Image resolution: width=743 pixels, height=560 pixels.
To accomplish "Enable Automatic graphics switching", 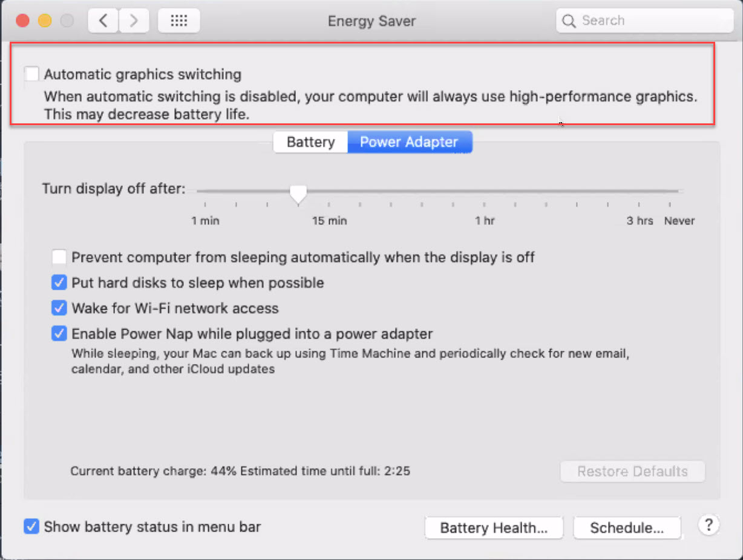I will click(30, 73).
